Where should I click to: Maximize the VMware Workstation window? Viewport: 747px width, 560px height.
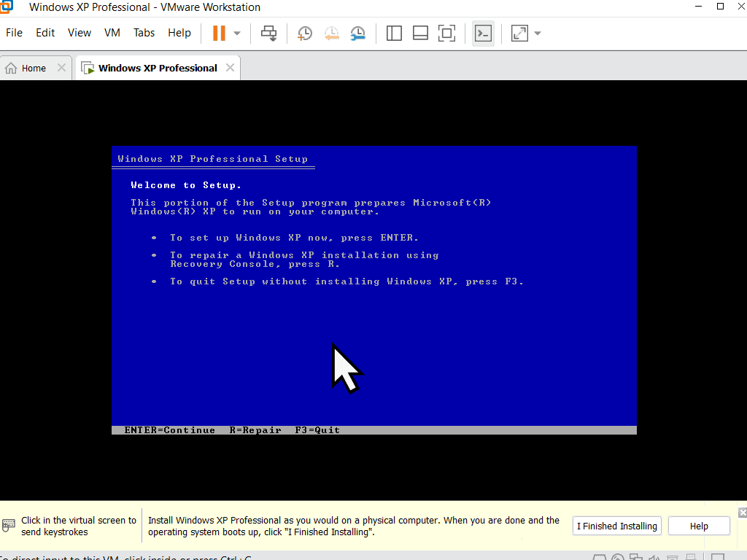click(x=720, y=6)
